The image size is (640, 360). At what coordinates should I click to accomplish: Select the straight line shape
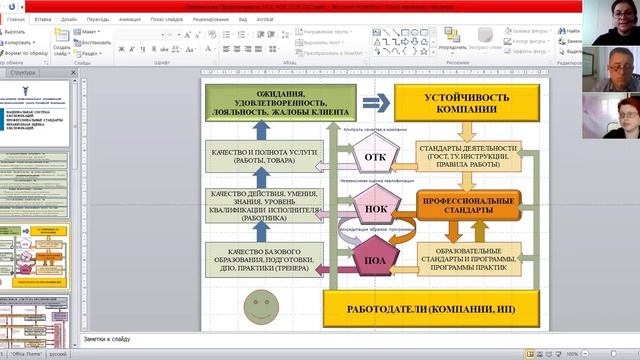coord(386,32)
